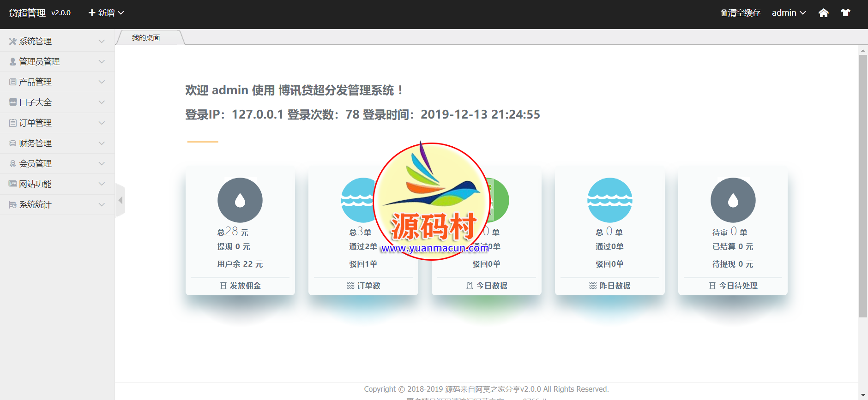Click the 系统统计 truck icon in the sidebar

[12, 205]
